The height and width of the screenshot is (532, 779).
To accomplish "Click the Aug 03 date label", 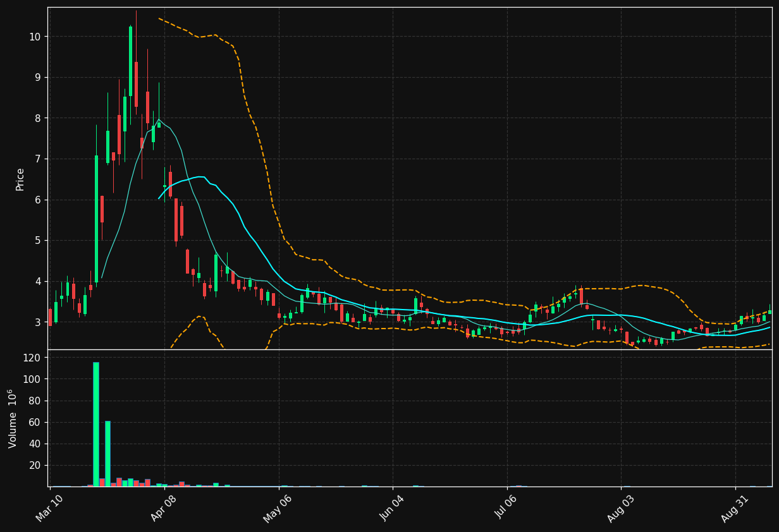I will 621,508.
